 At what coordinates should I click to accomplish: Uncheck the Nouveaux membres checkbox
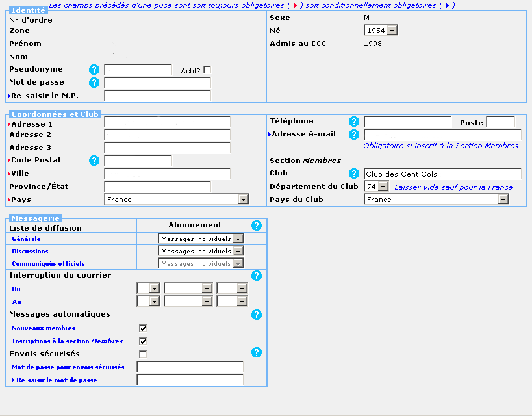(x=143, y=328)
